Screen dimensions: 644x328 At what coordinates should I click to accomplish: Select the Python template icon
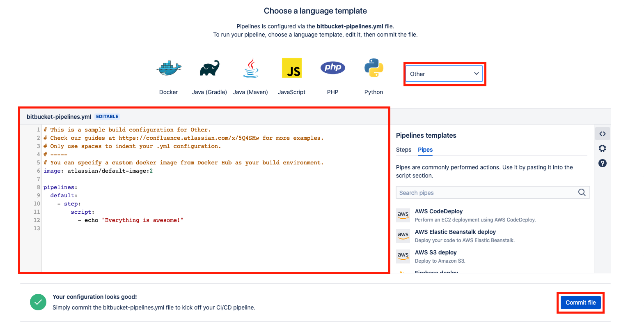(x=374, y=68)
